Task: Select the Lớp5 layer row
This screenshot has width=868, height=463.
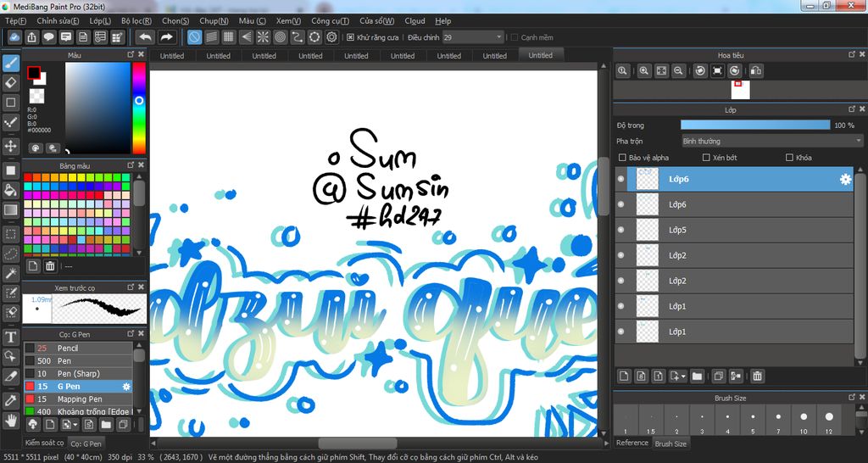Action: (x=734, y=230)
